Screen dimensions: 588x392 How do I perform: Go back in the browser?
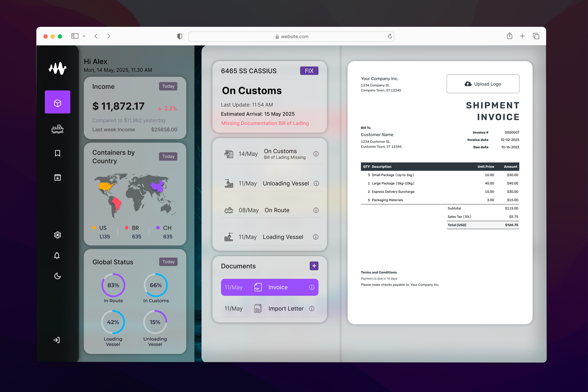[x=96, y=36]
